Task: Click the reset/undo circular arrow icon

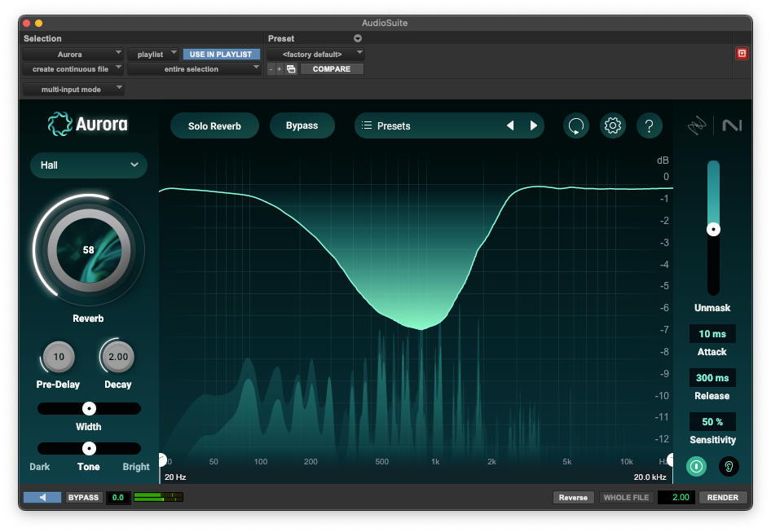Action: pos(576,125)
